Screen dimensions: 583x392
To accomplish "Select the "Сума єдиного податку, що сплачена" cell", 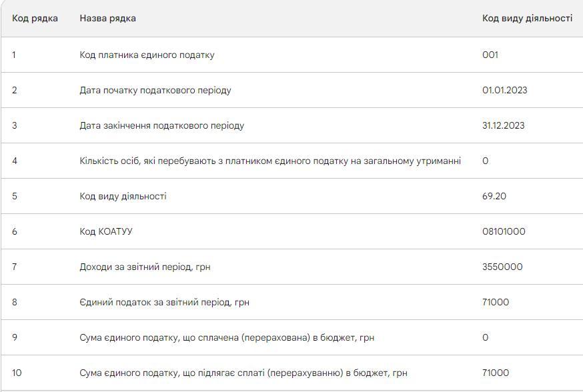I will [x=227, y=337].
